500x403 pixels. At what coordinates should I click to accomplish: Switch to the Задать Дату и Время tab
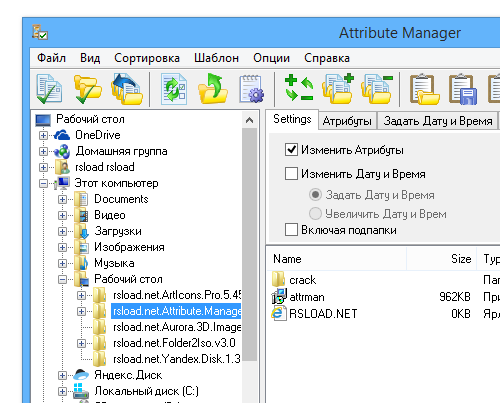[x=438, y=121]
